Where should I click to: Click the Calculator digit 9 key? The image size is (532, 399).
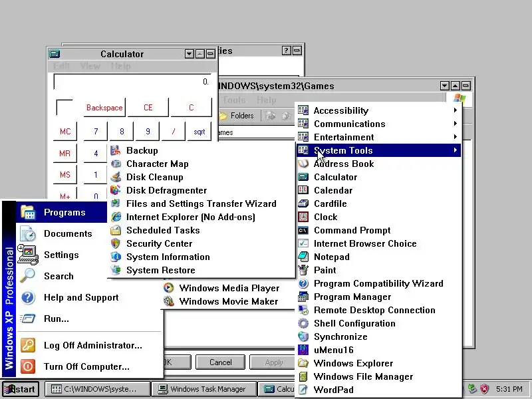pos(148,131)
